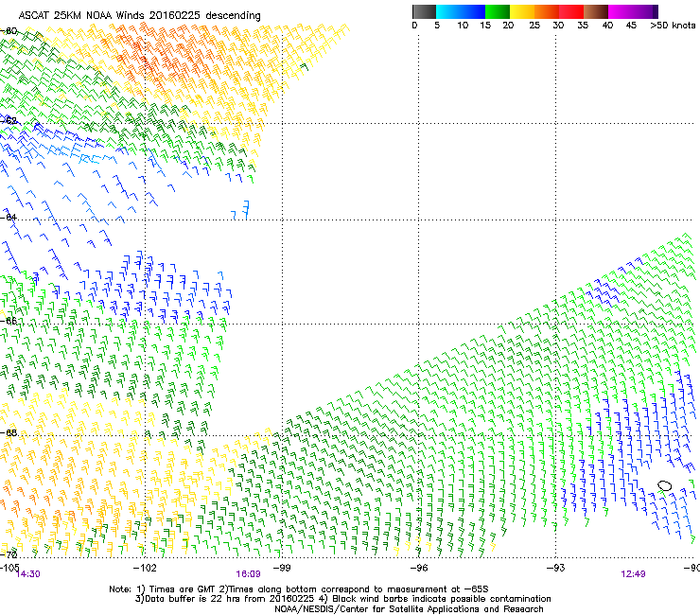Viewport: 700px width, 615px height.
Task: Click the -62 latitude axis label
Action: click(9, 120)
